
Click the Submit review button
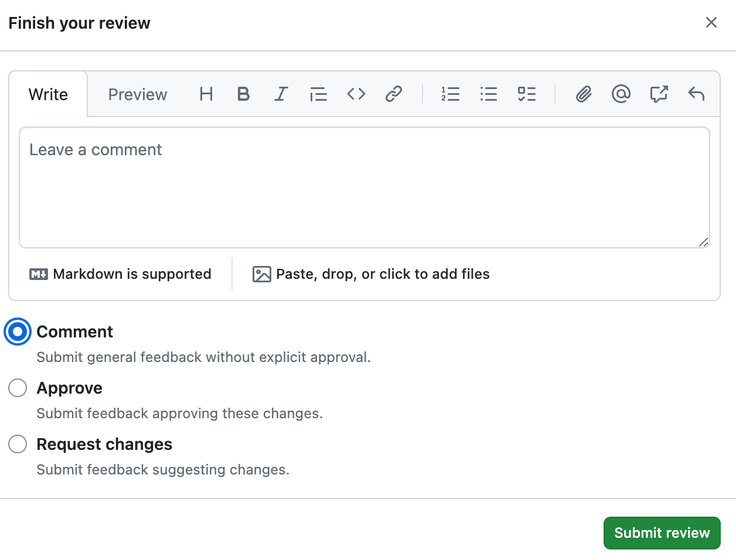662,532
